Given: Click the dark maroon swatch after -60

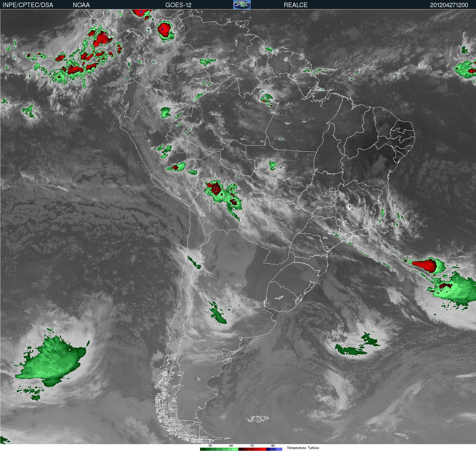Looking at the screenshot, I should tap(241, 449).
